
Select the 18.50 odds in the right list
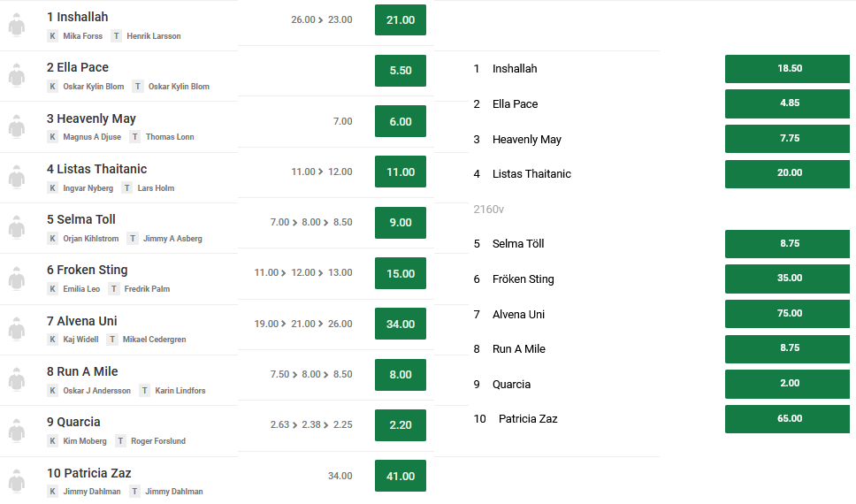coord(787,69)
